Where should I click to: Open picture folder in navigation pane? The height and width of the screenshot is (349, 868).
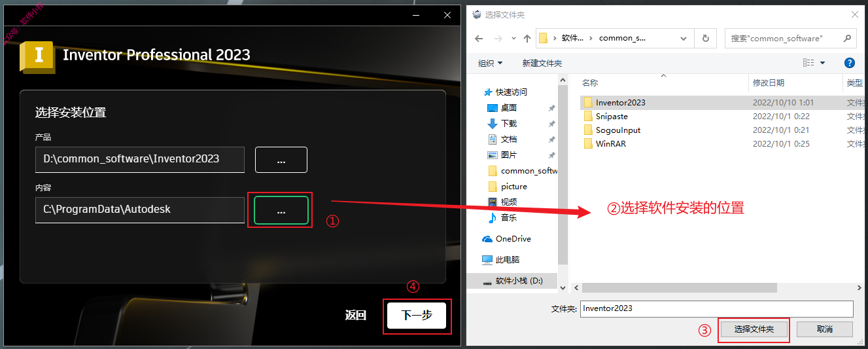[514, 186]
